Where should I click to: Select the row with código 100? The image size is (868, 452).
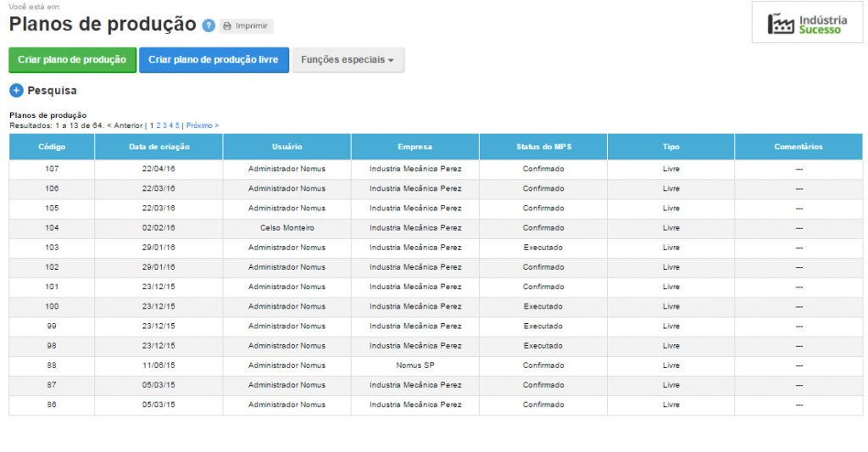(52, 306)
